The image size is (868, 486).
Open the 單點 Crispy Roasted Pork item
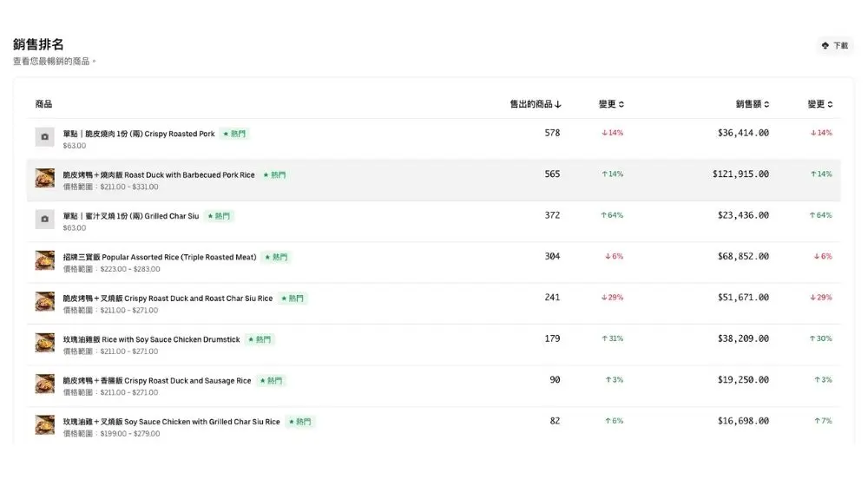[139, 134]
